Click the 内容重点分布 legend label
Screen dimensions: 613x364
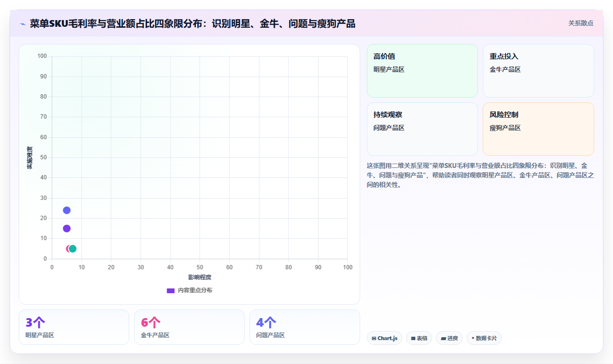195,290
